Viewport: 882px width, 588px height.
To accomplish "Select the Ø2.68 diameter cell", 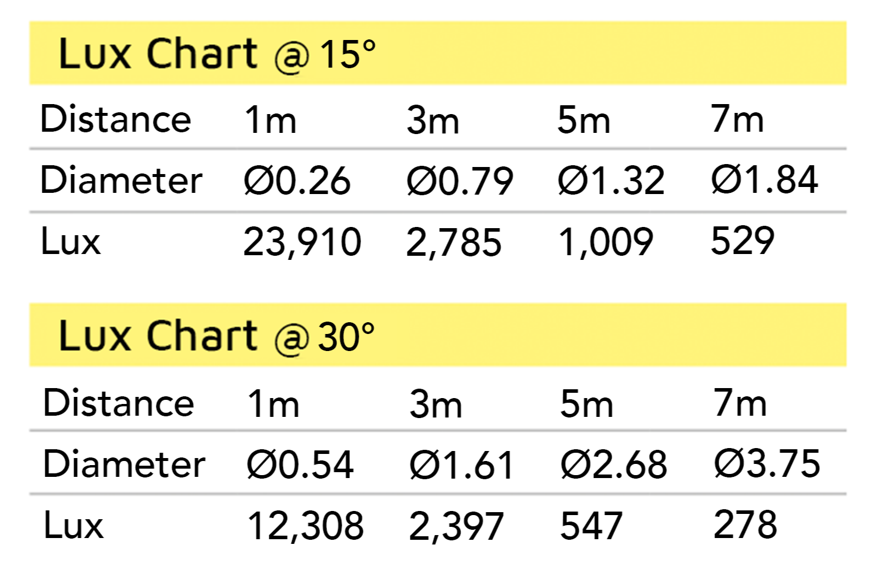I will pyautogui.click(x=613, y=464).
